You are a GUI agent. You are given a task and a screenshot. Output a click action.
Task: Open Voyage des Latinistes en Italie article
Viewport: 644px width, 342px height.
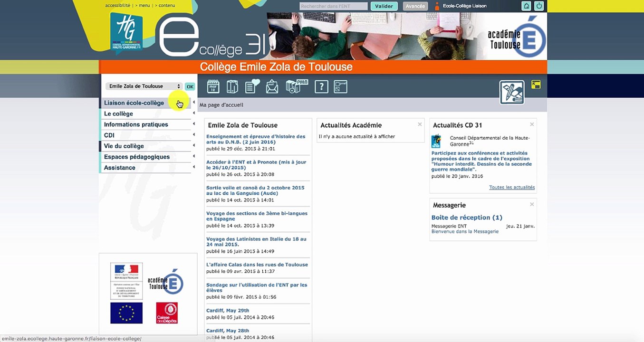256,242
